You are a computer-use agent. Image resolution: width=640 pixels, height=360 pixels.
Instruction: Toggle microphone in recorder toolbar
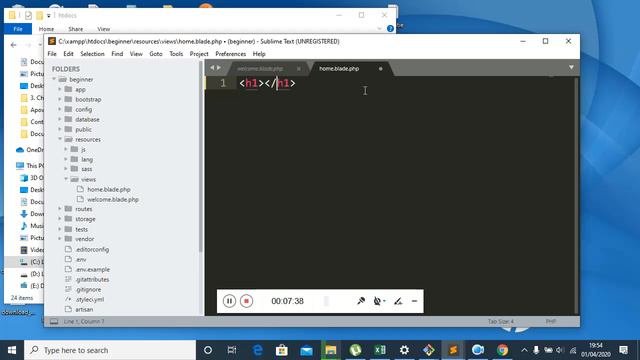[361, 301]
